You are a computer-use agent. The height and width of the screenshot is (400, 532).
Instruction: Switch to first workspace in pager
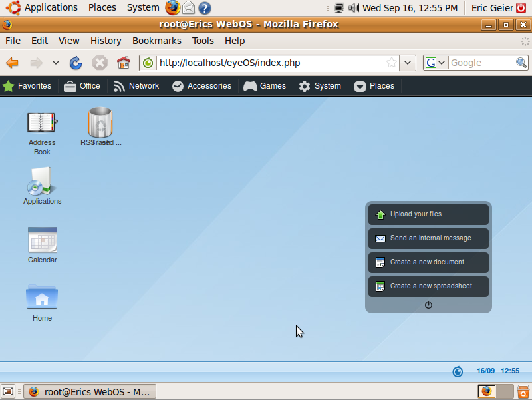coord(487,391)
